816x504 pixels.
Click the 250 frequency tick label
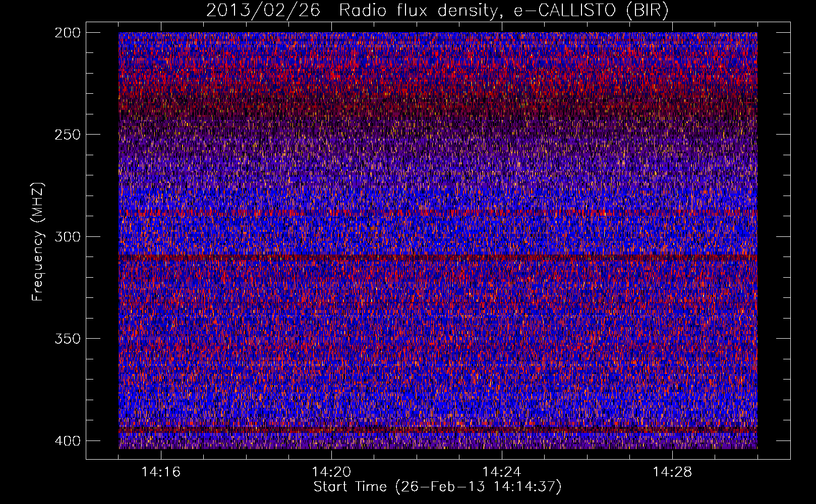(x=67, y=135)
